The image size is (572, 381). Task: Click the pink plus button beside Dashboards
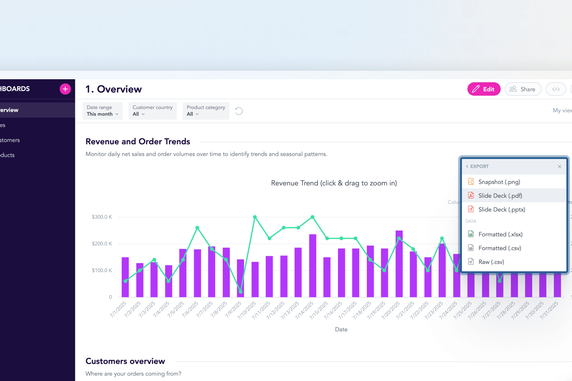pyautogui.click(x=65, y=89)
